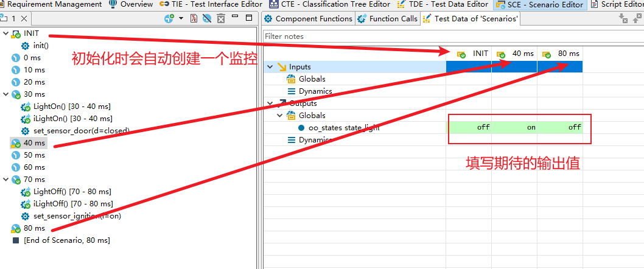
Task: Select Test Data of 'Scenarios' tab
Action: (472, 18)
